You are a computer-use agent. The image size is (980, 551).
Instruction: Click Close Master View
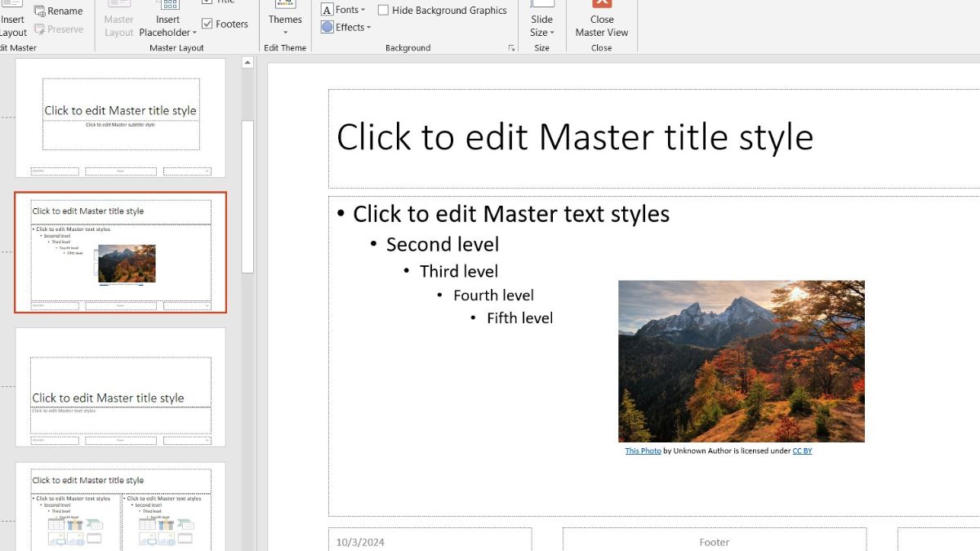(602, 19)
